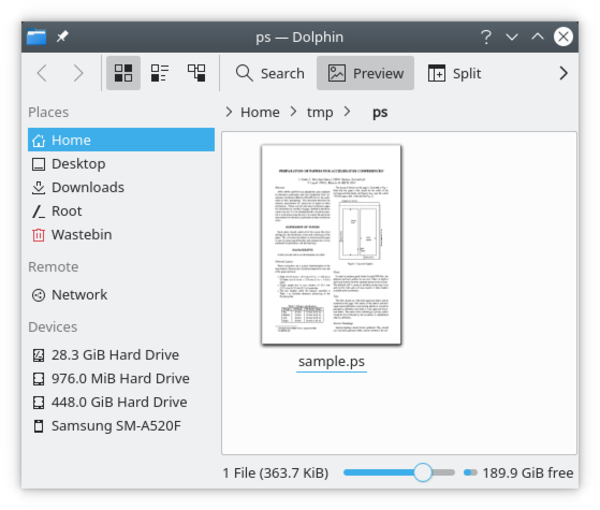
Task: Open the Search bar
Action: [270, 73]
